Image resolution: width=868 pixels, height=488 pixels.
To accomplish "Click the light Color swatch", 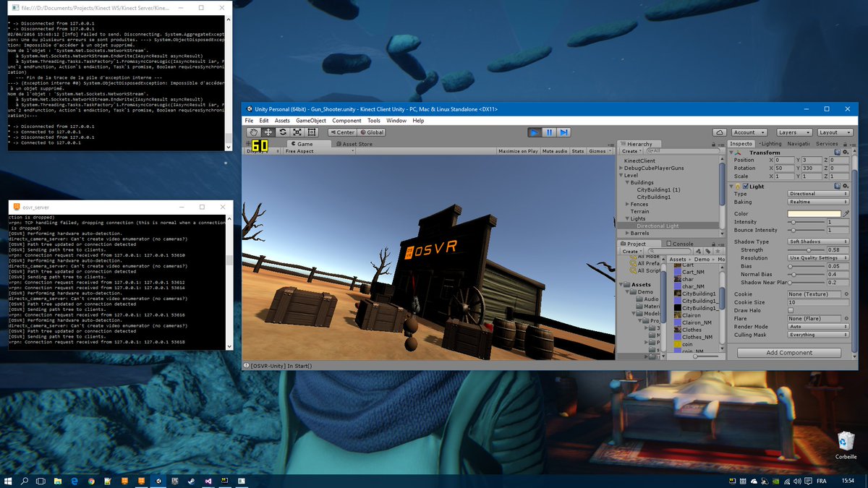I will click(x=814, y=214).
